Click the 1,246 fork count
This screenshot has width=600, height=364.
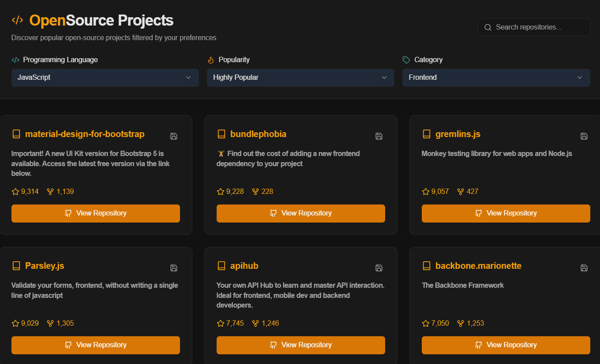pos(270,323)
